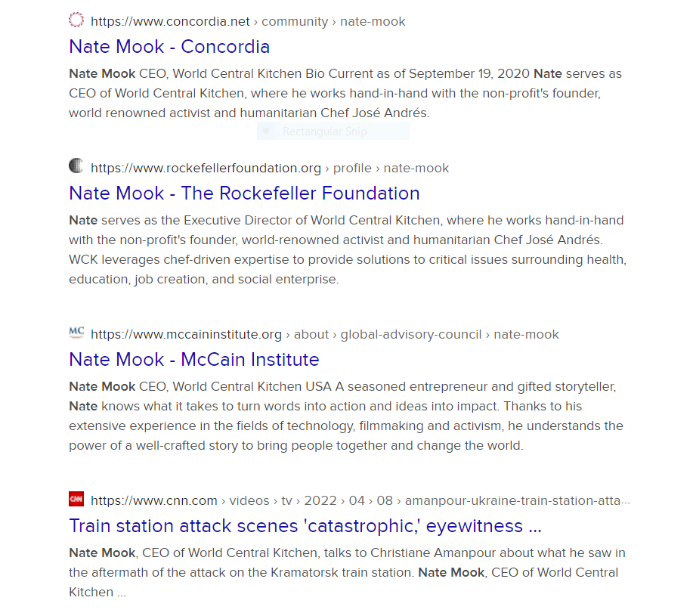Click snippet text 'Bio Current as of September 19, 2020'

418,73
